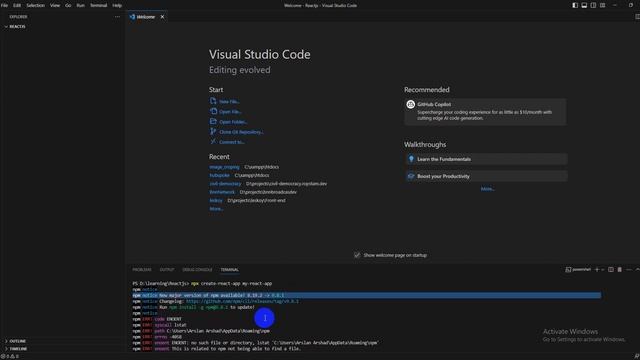
Task: Click the New File document icon
Action: coord(213,101)
